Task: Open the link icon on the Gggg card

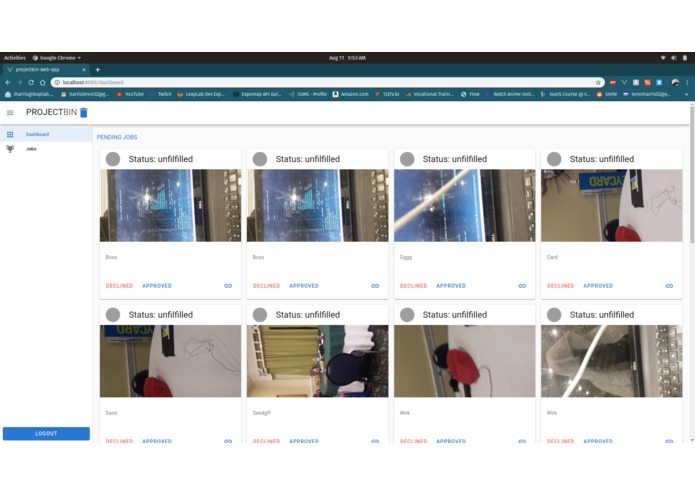Action: tap(522, 286)
